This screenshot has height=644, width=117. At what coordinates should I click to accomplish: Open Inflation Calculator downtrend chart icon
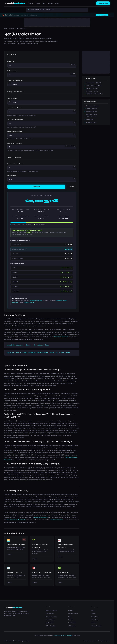pyautogui.click(x=8, y=568)
